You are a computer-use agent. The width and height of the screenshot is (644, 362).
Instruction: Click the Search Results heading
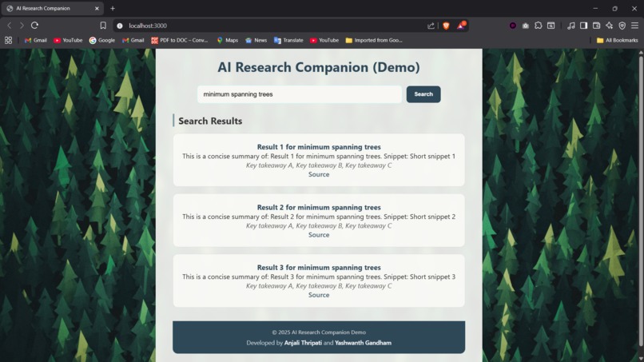coord(210,121)
